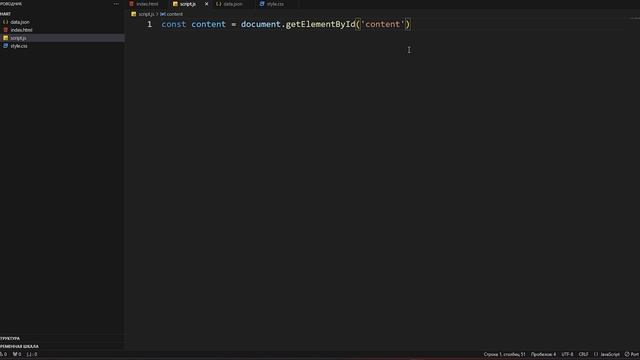Collapse the project folder header in explorer
Viewport: 640px width, 360px height.
coord(62,14)
